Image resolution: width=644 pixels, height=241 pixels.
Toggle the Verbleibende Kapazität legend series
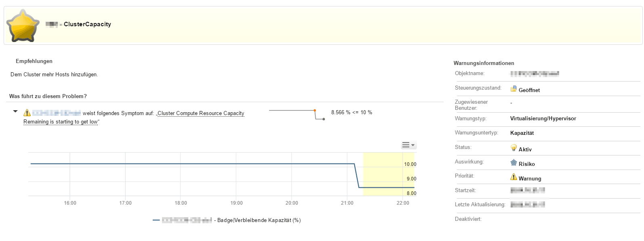pyautogui.click(x=259, y=220)
